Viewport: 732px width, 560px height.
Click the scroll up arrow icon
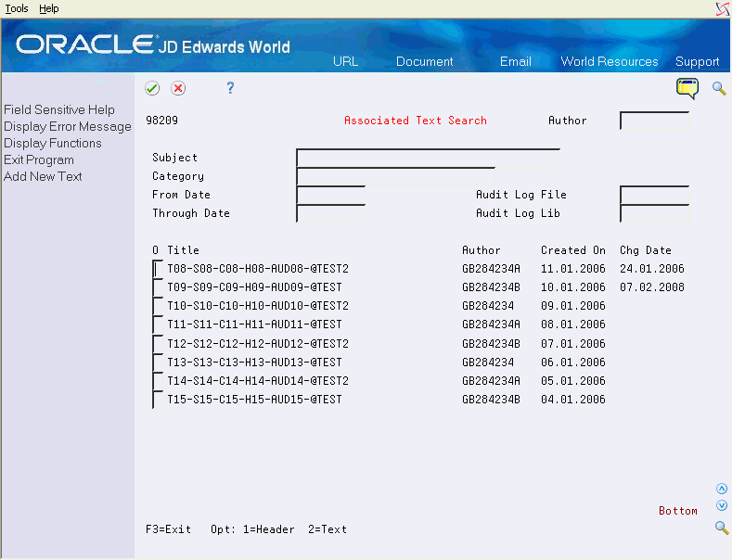(x=722, y=489)
